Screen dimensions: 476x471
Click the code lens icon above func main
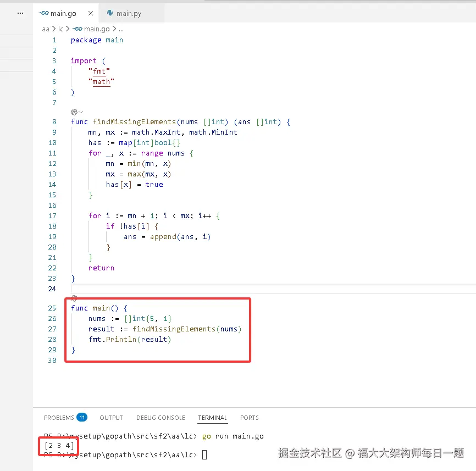pyautogui.click(x=74, y=298)
